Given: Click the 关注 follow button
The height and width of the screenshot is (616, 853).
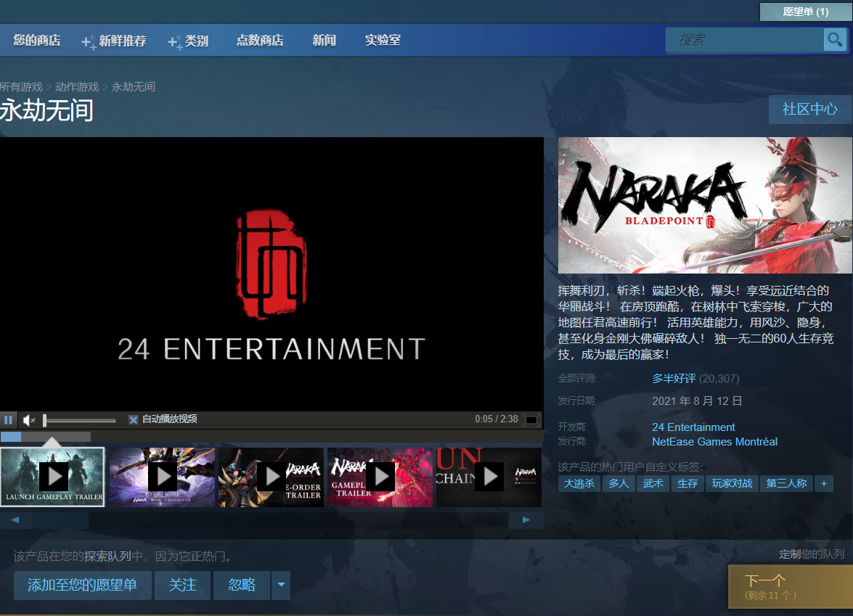Looking at the screenshot, I should tap(182, 585).
